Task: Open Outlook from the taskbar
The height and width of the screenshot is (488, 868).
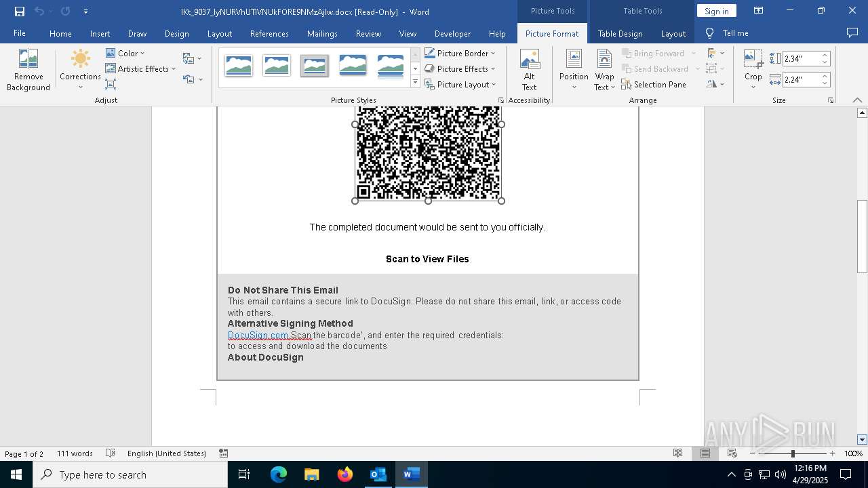Action: coord(378,474)
